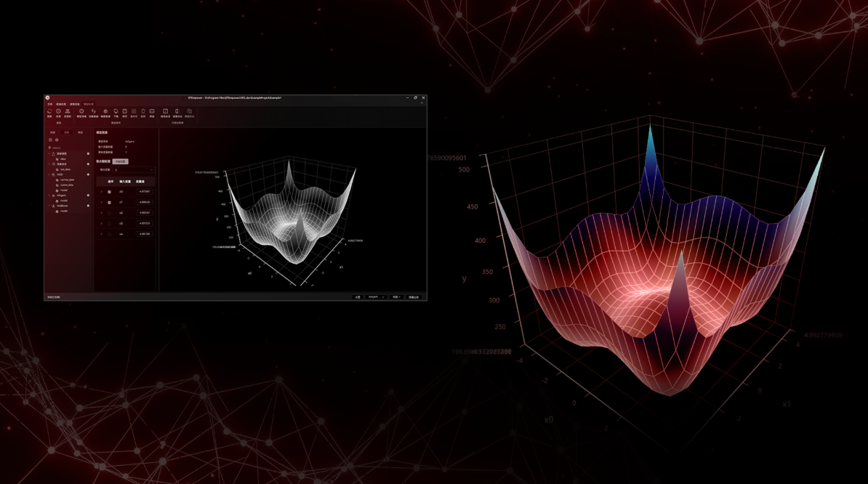
Task: Expand the x3 variable row chevron
Action: coord(102,224)
